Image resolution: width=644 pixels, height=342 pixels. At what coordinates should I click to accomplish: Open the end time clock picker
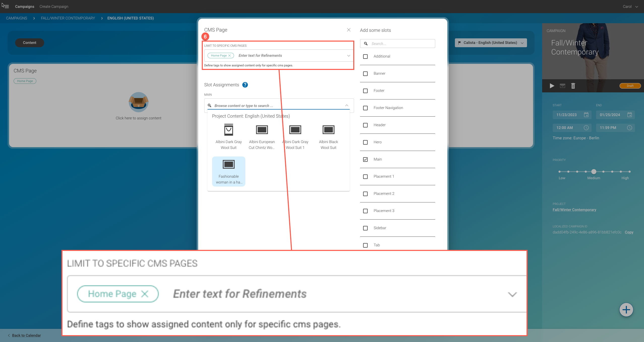tap(629, 128)
